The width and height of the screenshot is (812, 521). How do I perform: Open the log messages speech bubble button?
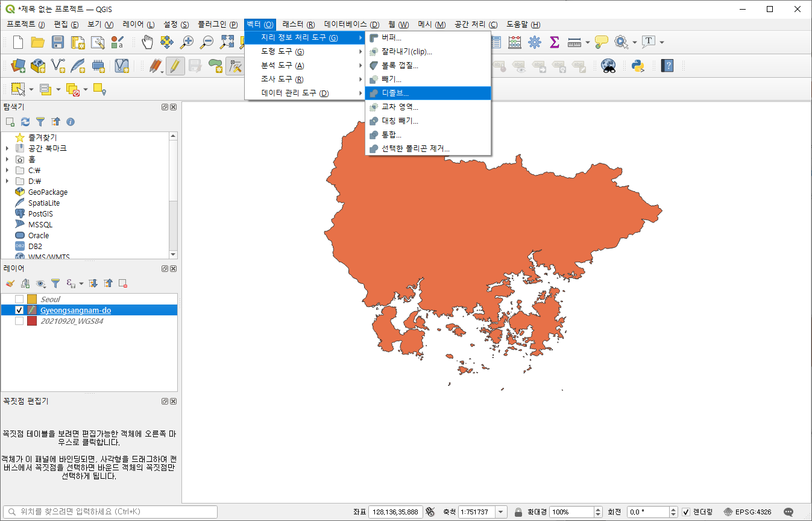click(788, 512)
